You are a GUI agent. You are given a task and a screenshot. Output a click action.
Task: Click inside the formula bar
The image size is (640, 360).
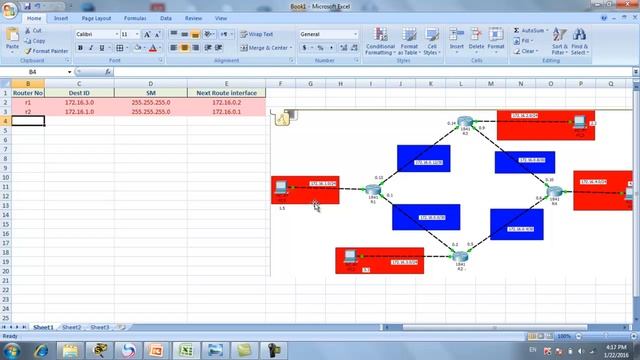pyautogui.click(x=373, y=72)
